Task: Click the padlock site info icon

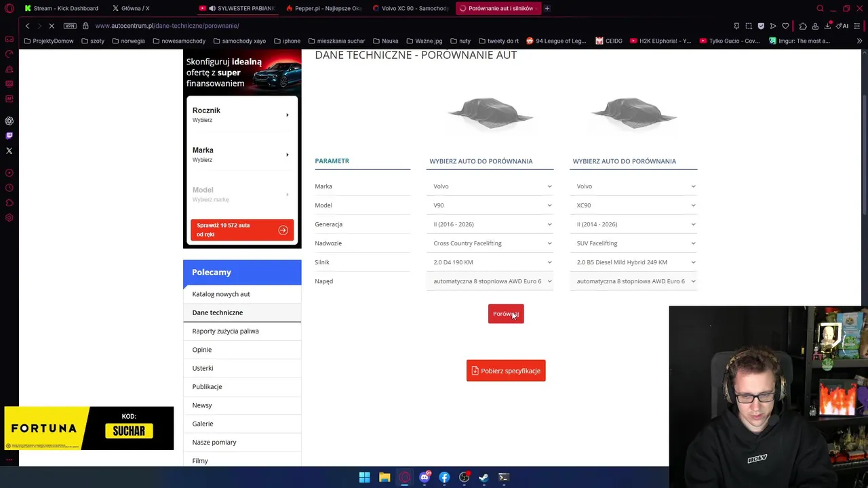Action: click(85, 26)
